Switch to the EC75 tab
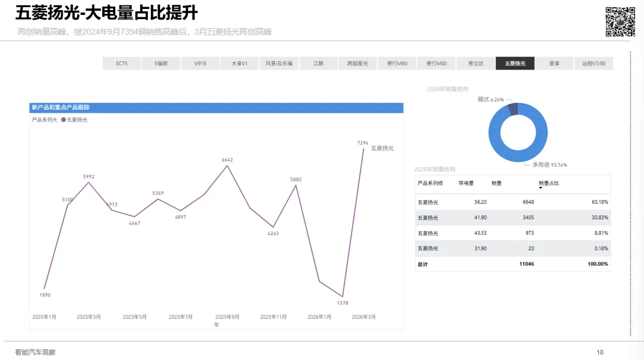 click(121, 63)
